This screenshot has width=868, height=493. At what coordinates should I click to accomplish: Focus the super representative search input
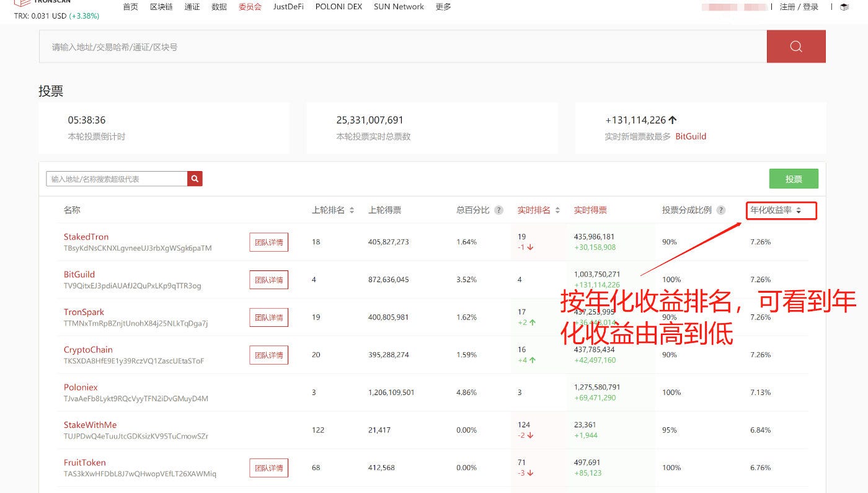pyautogui.click(x=117, y=179)
